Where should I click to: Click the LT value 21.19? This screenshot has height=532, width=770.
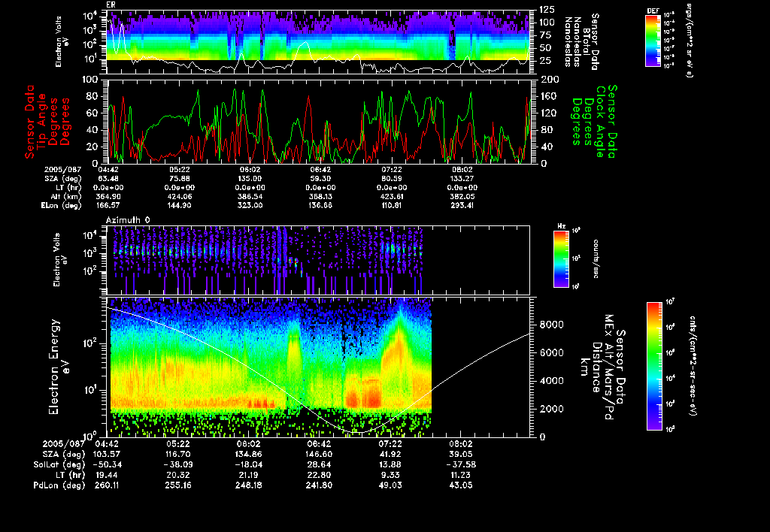[250, 475]
